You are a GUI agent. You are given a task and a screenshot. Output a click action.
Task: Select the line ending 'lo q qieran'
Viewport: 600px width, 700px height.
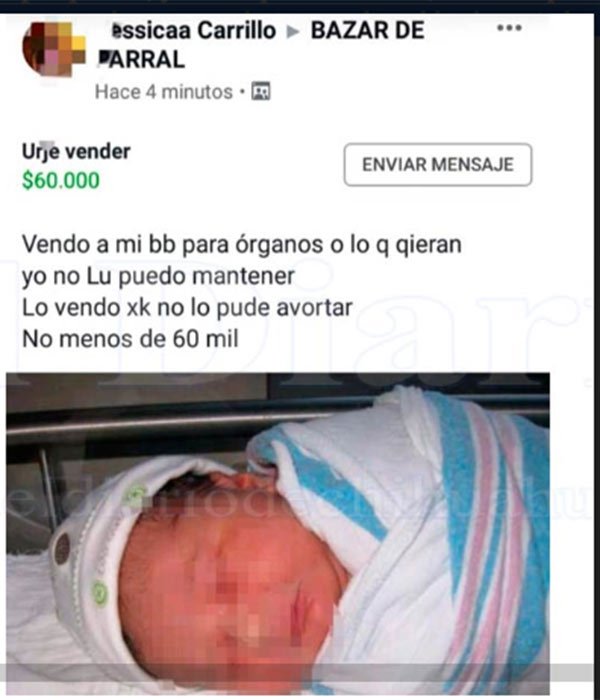[x=242, y=245]
